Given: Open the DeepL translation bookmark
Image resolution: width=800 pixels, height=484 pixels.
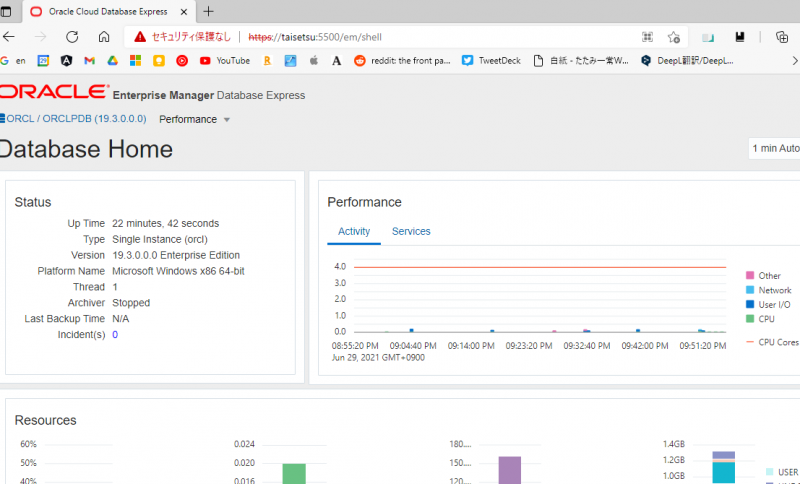Looking at the screenshot, I should pyautogui.click(x=687, y=61).
